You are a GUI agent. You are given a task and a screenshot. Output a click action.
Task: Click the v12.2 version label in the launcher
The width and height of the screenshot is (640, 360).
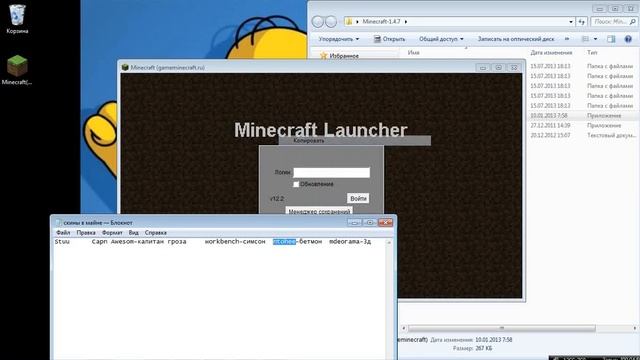point(276,199)
